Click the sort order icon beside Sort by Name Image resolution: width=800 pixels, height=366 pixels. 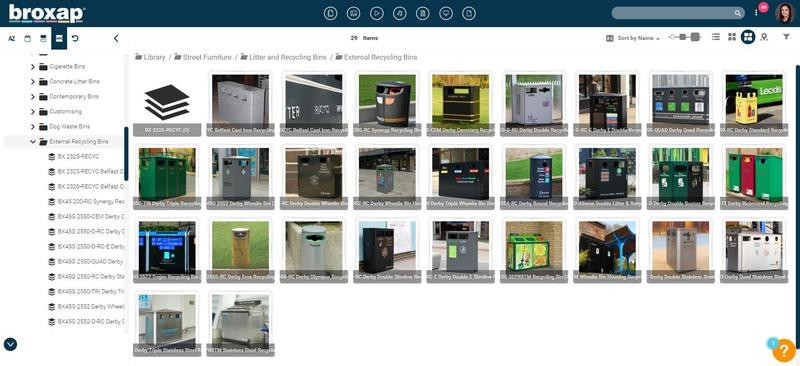pos(609,38)
